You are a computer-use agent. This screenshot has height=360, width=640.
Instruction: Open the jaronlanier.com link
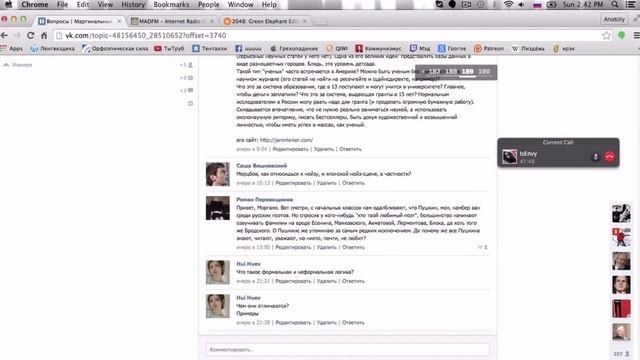(x=286, y=140)
